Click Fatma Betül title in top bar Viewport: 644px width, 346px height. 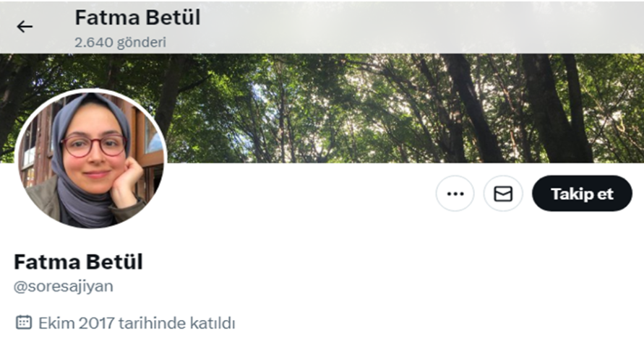tap(137, 17)
